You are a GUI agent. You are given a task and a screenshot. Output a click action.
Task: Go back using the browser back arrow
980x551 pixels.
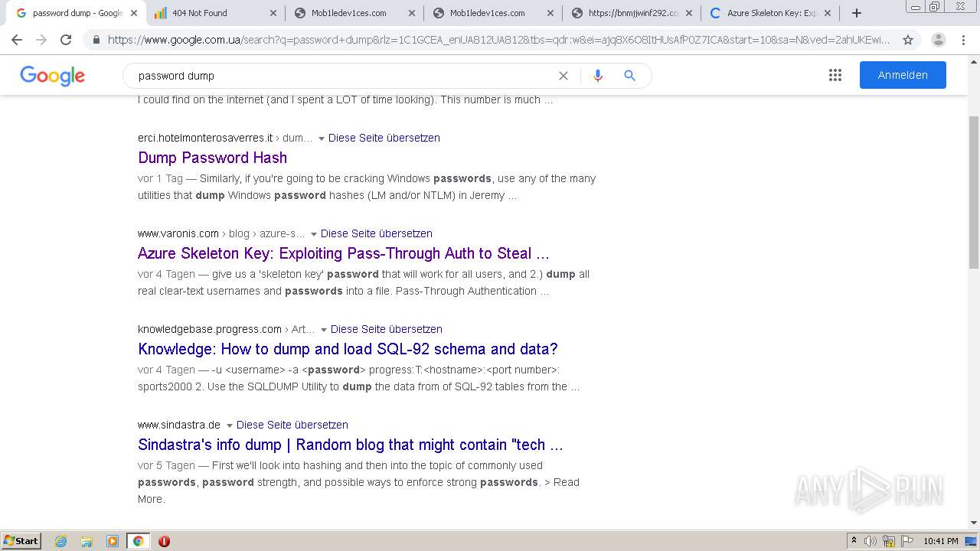pyautogui.click(x=17, y=40)
